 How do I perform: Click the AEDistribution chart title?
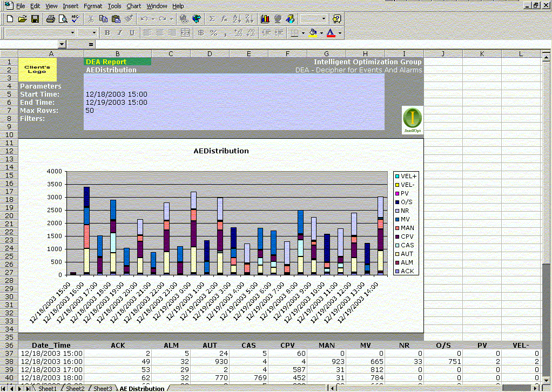pos(221,151)
